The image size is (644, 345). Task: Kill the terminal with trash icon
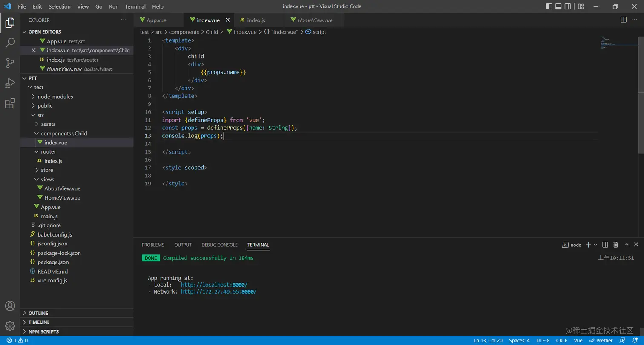click(615, 245)
